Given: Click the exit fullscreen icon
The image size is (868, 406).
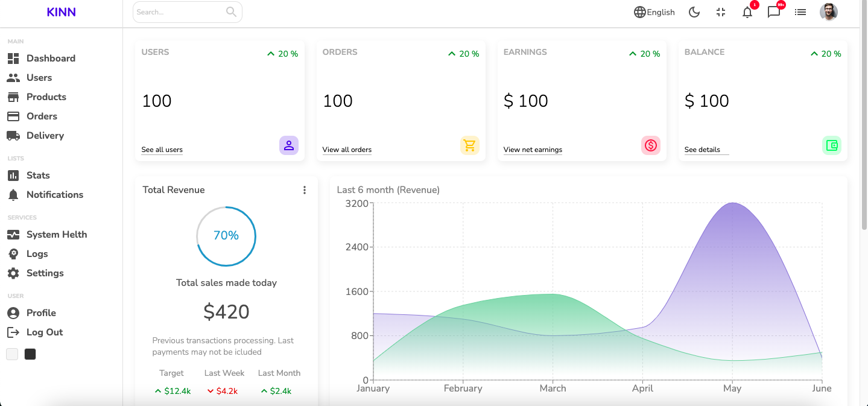Looking at the screenshot, I should point(721,12).
